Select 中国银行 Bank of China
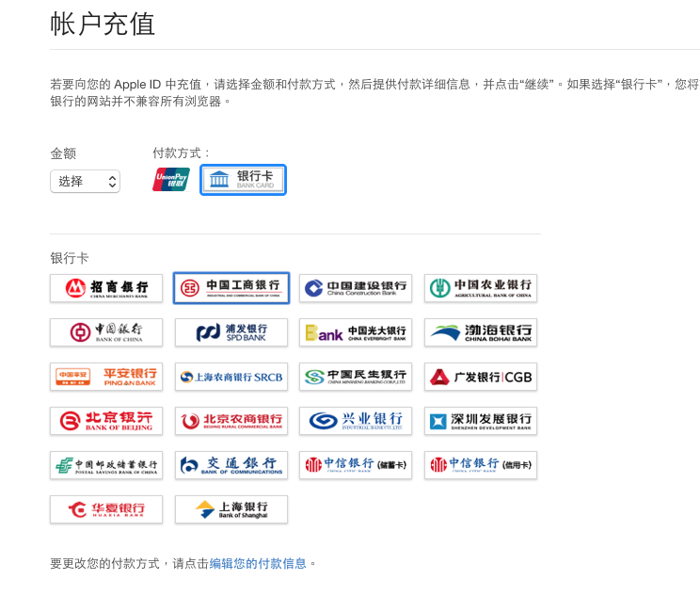The image size is (700, 596). [x=106, y=332]
